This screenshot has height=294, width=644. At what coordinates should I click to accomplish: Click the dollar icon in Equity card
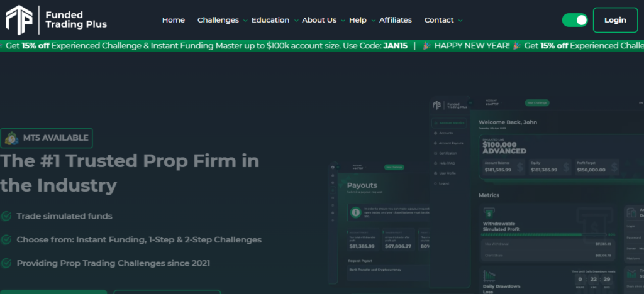coord(567,167)
